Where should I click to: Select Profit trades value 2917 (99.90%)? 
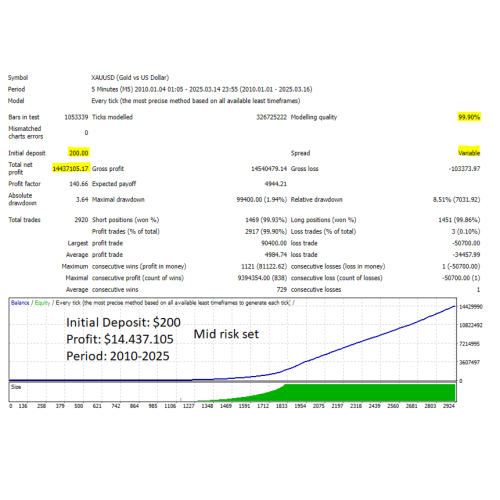(x=266, y=231)
